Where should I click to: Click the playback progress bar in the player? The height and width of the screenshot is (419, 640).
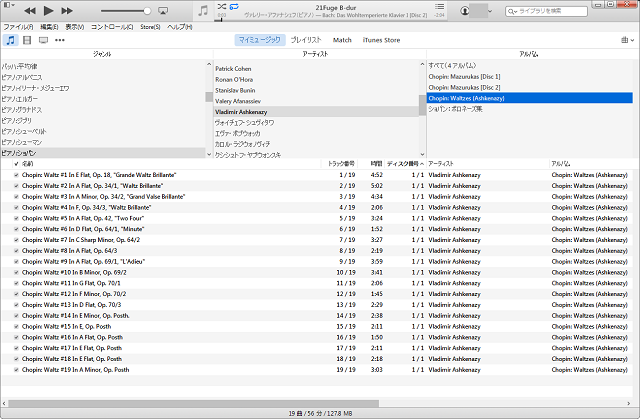pyautogui.click(x=331, y=20)
